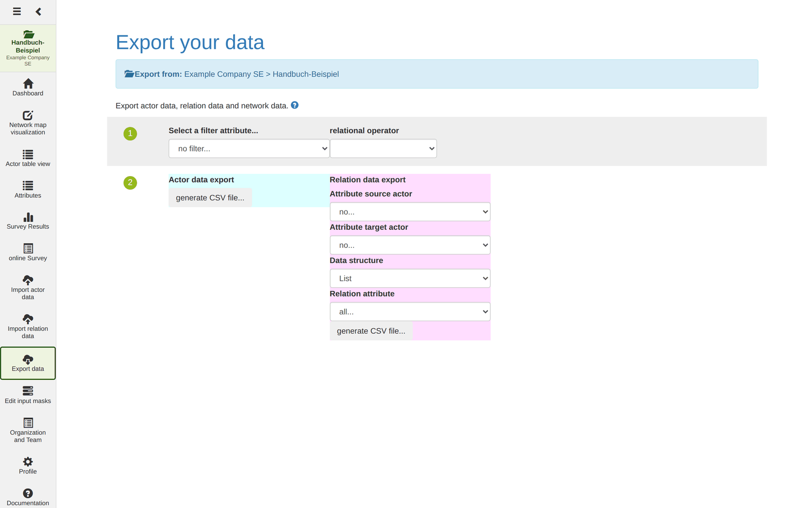Open the Attribute source actor dropdown
The image size is (812, 508).
(410, 212)
